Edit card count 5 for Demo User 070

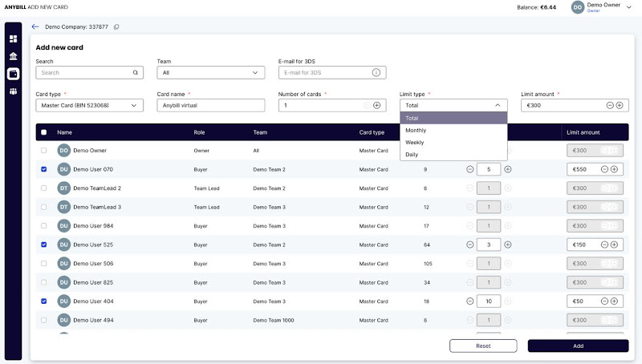[x=489, y=169]
